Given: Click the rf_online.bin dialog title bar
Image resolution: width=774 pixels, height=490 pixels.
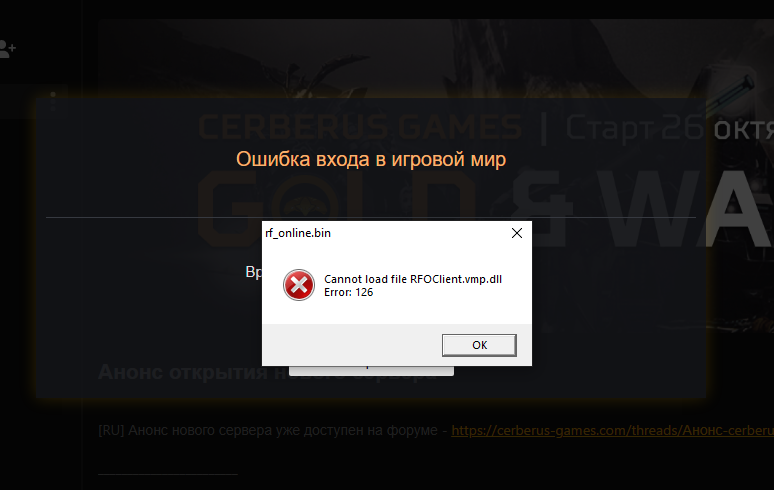Looking at the screenshot, I should pyautogui.click(x=385, y=233).
